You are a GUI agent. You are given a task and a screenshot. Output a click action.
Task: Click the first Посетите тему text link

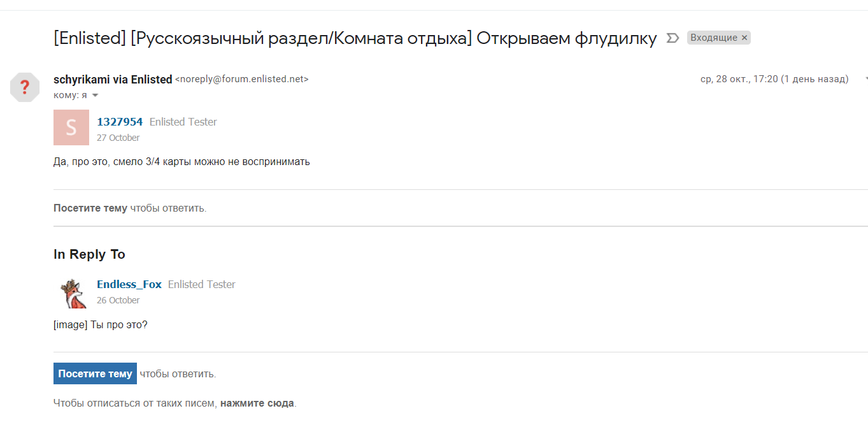90,208
